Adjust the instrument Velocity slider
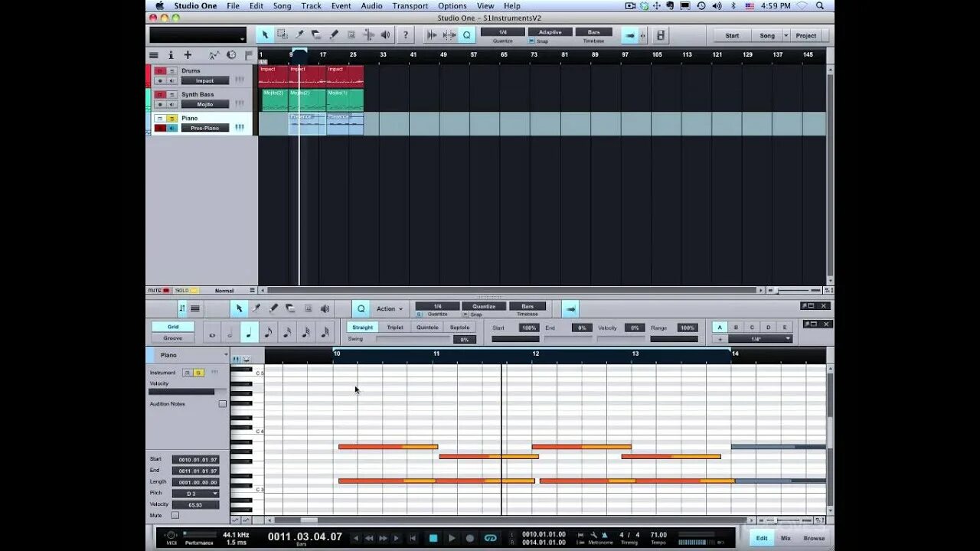This screenshot has width=980, height=551. pyautogui.click(x=188, y=392)
